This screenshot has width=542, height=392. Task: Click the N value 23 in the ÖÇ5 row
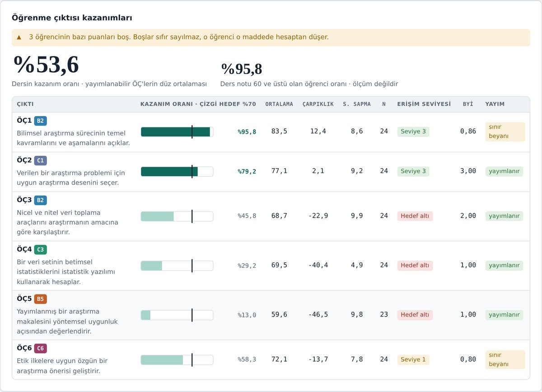point(384,315)
